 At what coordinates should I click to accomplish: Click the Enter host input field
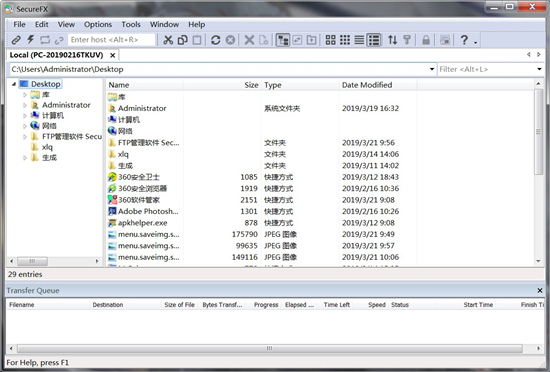tap(112, 40)
